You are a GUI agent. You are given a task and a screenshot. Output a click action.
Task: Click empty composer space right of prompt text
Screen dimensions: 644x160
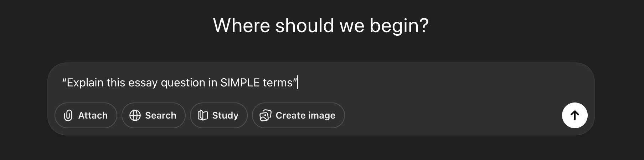point(428,82)
